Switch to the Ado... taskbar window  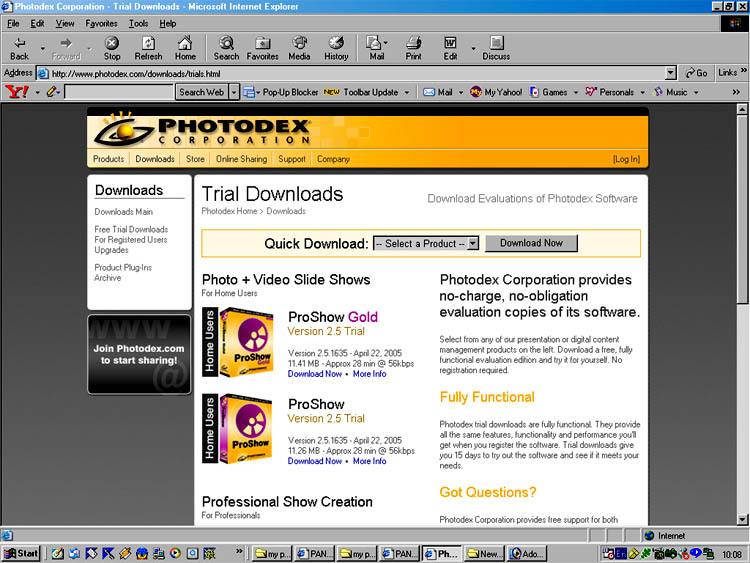tap(526, 553)
